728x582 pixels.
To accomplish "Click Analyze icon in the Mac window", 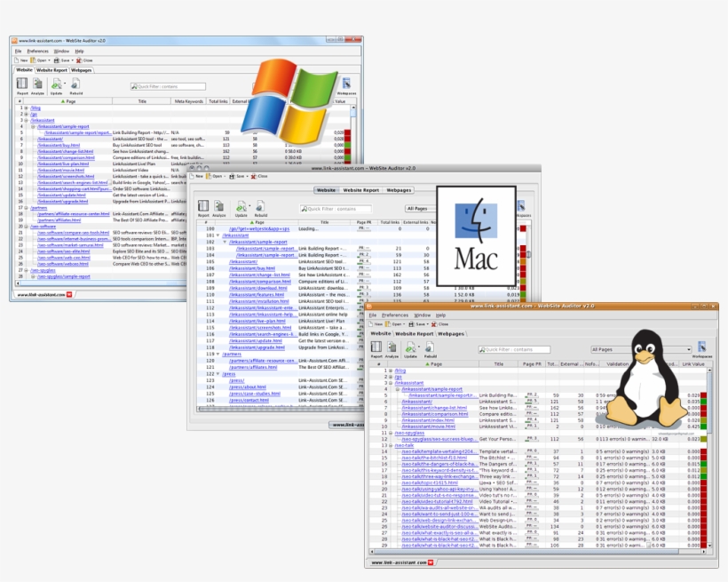I will tap(219, 206).
